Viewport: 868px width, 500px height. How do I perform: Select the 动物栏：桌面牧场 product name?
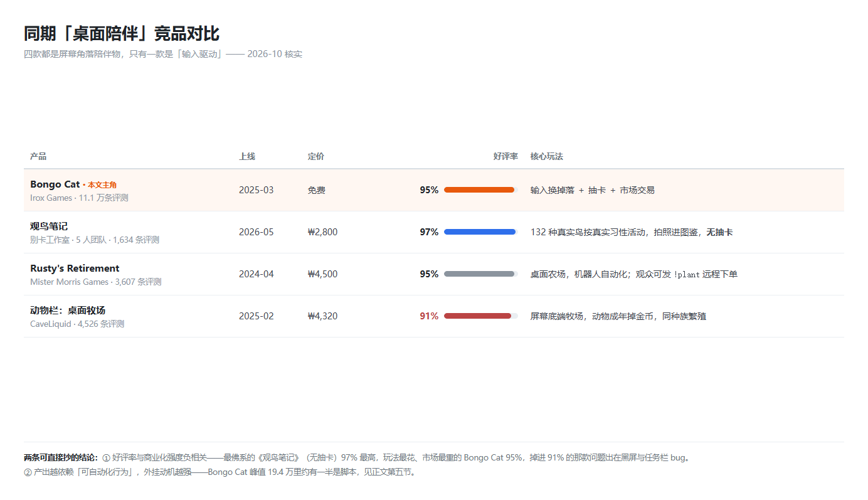pyautogui.click(x=68, y=311)
